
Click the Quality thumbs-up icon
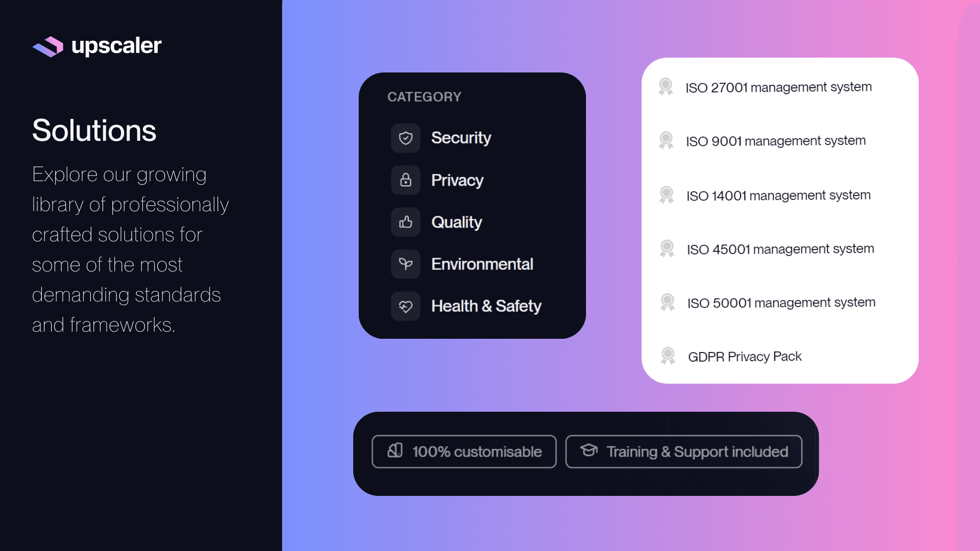406,222
